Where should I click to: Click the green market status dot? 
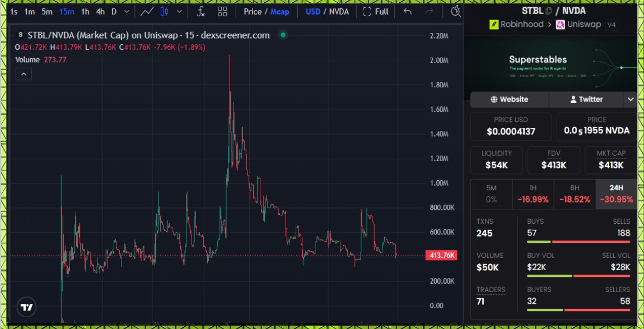tap(283, 35)
